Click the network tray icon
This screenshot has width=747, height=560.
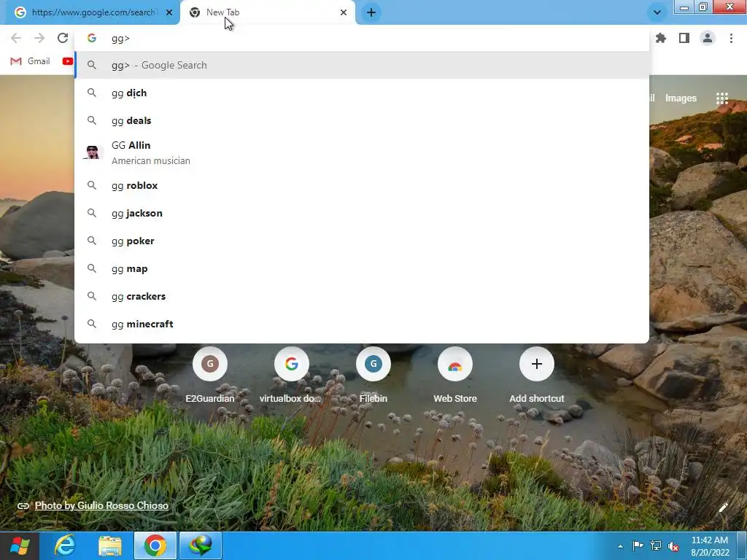pos(656,545)
